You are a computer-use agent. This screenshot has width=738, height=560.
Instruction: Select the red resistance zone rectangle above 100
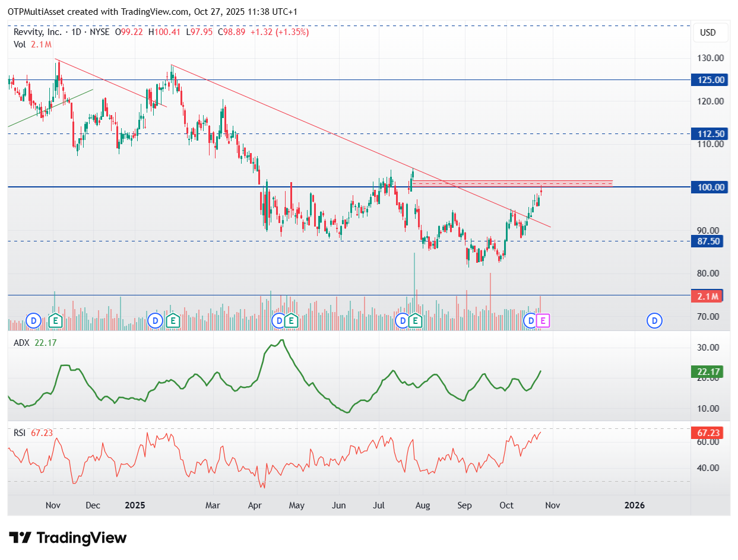(512, 184)
